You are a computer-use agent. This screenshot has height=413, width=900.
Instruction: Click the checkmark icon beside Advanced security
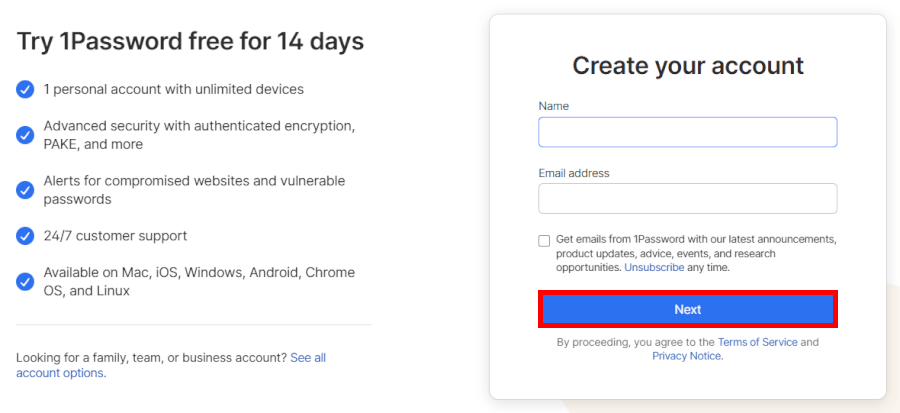25,135
